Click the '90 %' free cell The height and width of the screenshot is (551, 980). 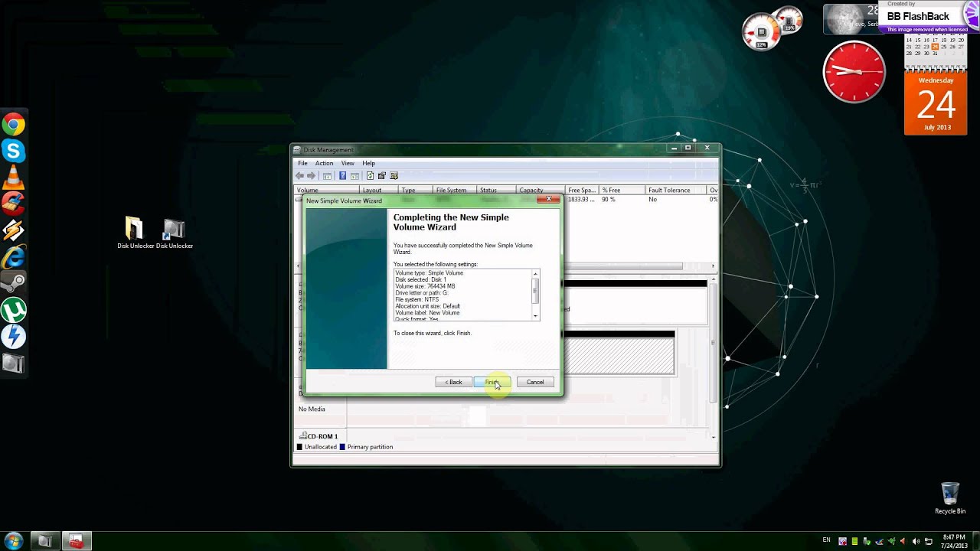[609, 200]
